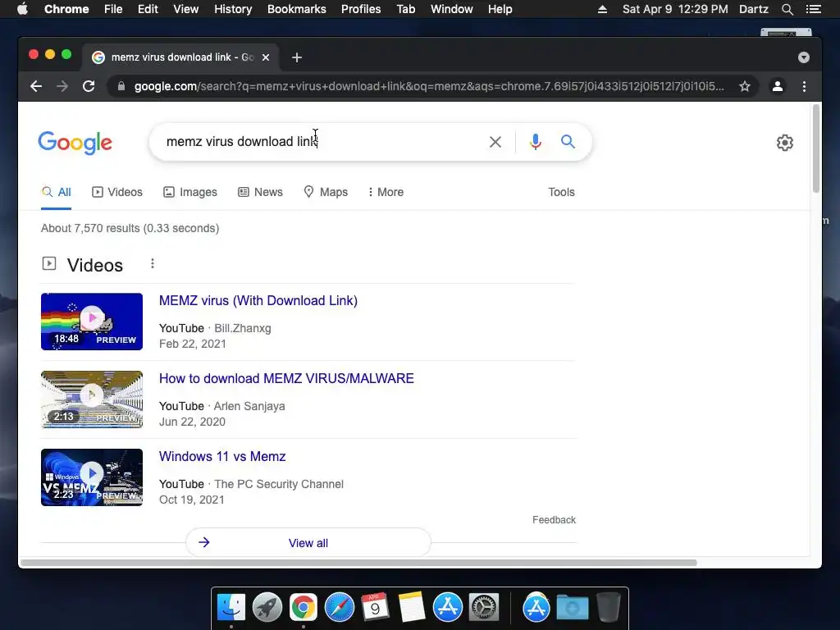Open the Windows 11 vs Memz result
840x630 pixels.
pos(222,456)
